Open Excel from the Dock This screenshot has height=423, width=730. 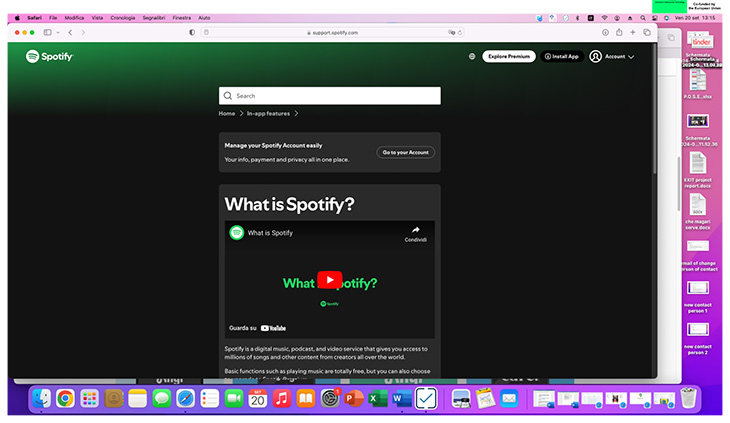378,399
